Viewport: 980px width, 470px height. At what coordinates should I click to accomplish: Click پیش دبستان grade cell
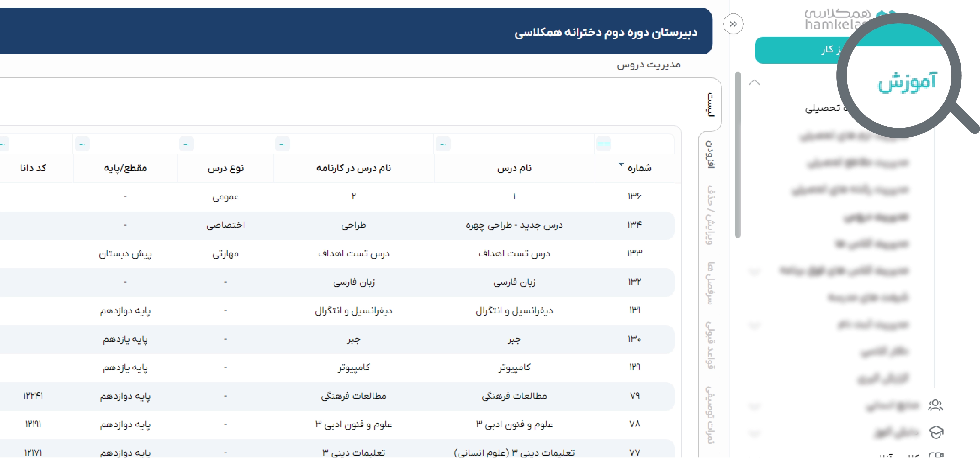click(125, 253)
